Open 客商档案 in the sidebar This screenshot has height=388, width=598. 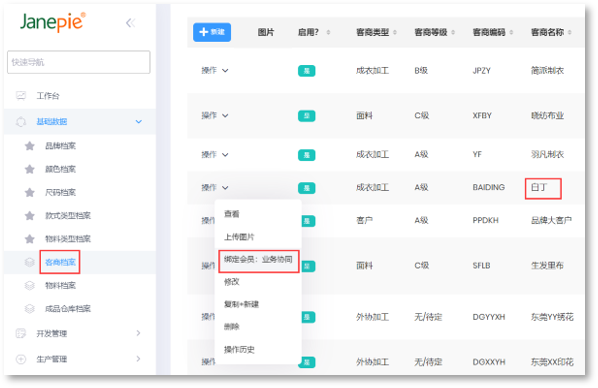point(60,262)
